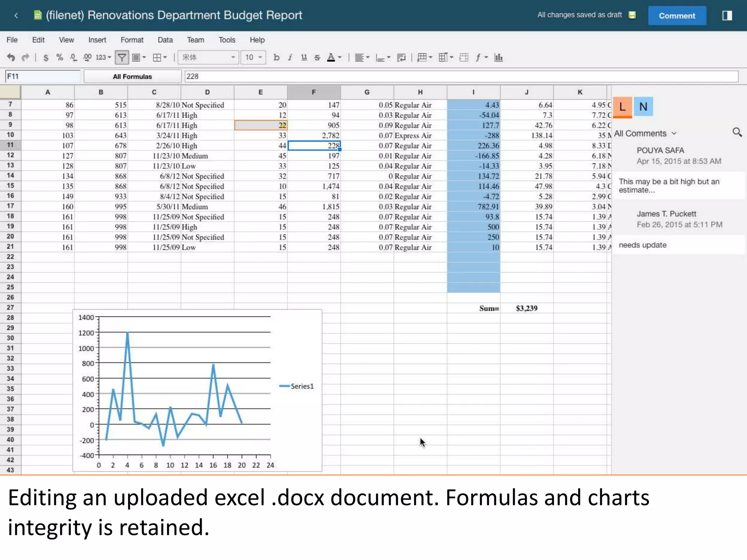This screenshot has height=560, width=747.
Task: Click the Express Air cell
Action: click(x=420, y=135)
